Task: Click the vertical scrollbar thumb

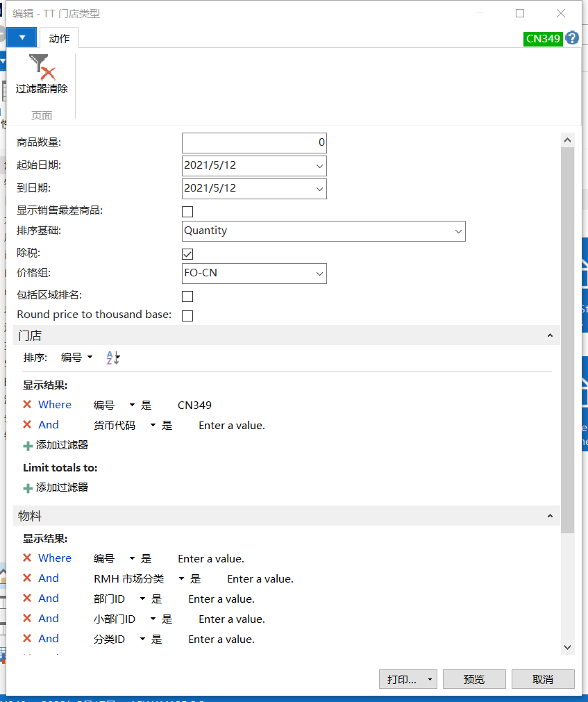Action: 567,340
